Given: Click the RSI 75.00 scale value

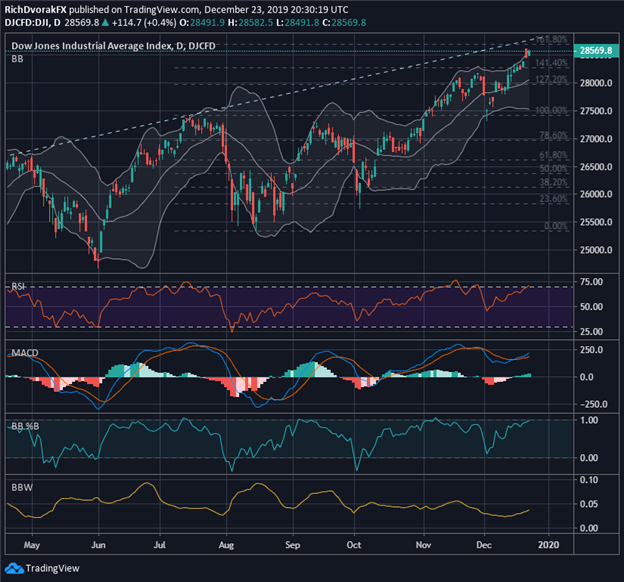Looking at the screenshot, I should 591,282.
